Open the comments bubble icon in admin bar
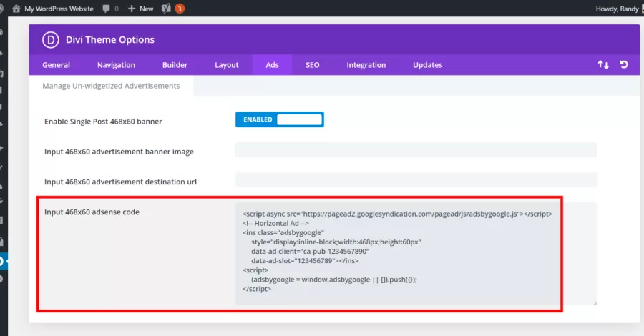Viewport: 644px width, 336px height. [106, 9]
